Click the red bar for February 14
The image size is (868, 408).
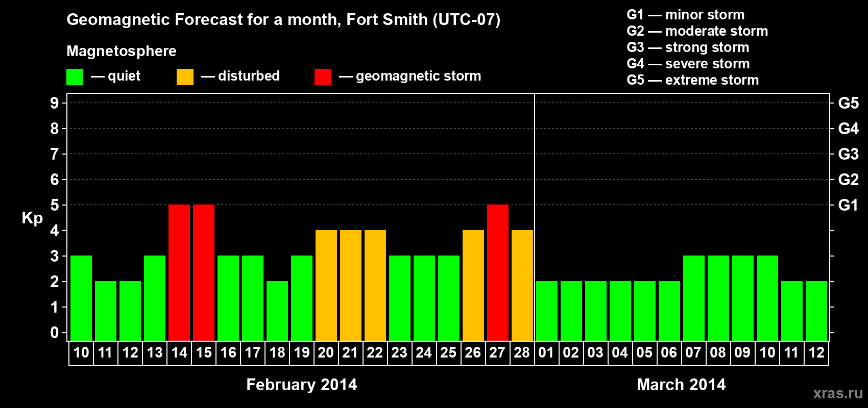point(179,272)
